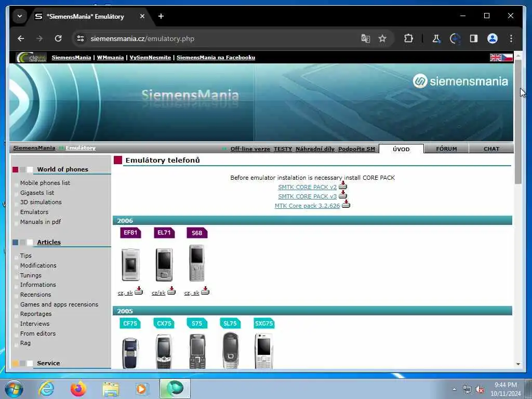Click the SXG75 model label
The image size is (532, 399).
pos(264,324)
